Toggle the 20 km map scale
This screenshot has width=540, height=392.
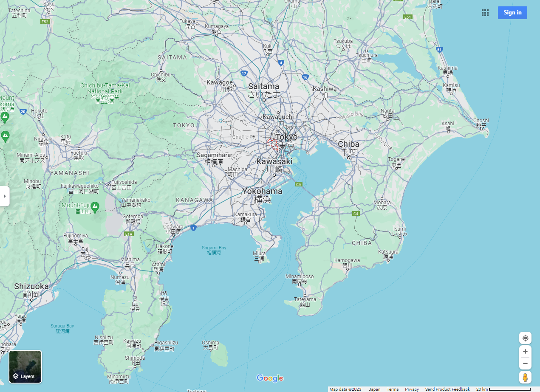[x=503, y=389]
